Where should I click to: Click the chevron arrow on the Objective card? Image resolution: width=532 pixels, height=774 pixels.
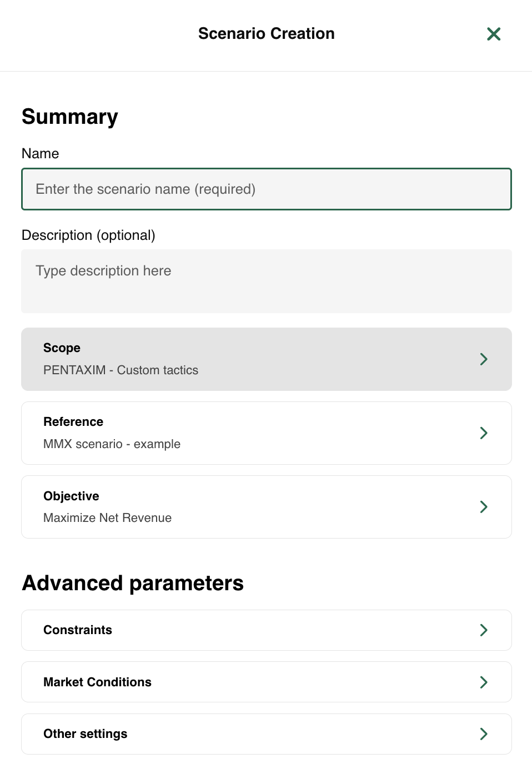(484, 507)
